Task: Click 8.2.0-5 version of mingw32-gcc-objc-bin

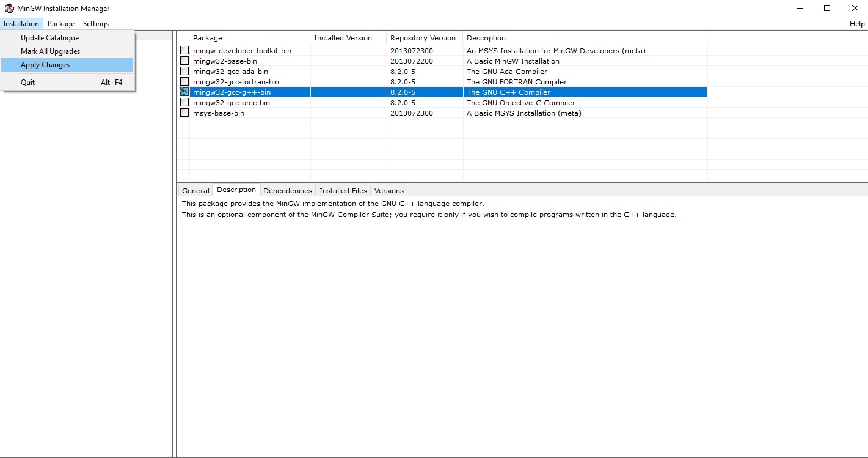Action: pyautogui.click(x=403, y=103)
